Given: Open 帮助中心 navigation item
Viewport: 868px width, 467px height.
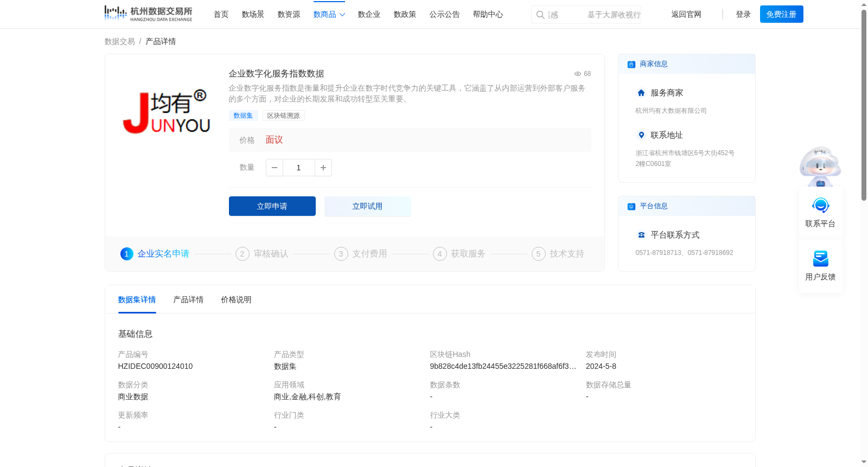Looking at the screenshot, I should coord(488,15).
